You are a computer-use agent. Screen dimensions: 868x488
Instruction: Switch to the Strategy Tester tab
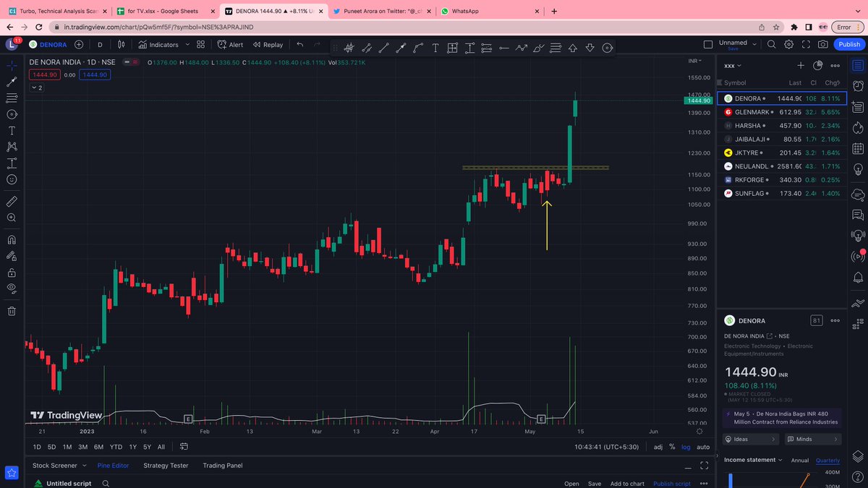click(x=164, y=465)
